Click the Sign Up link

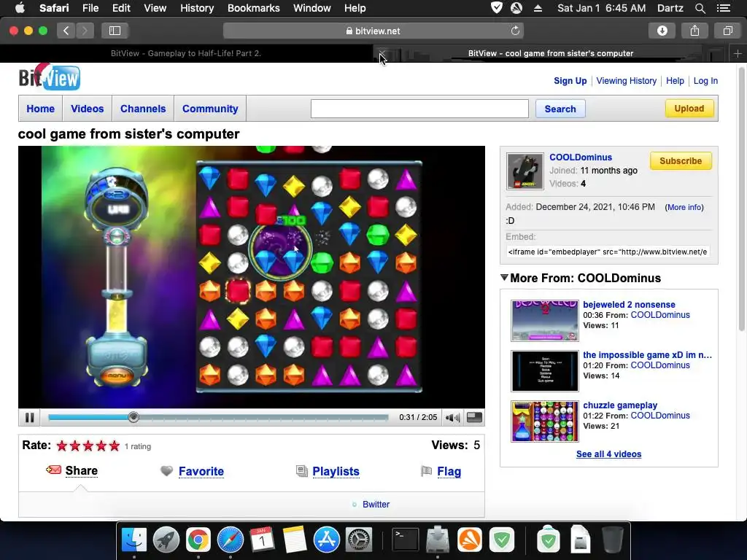(x=570, y=81)
